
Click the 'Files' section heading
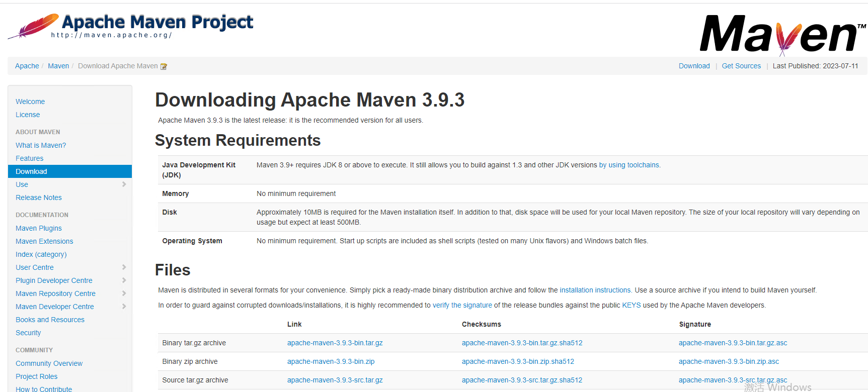click(x=173, y=270)
